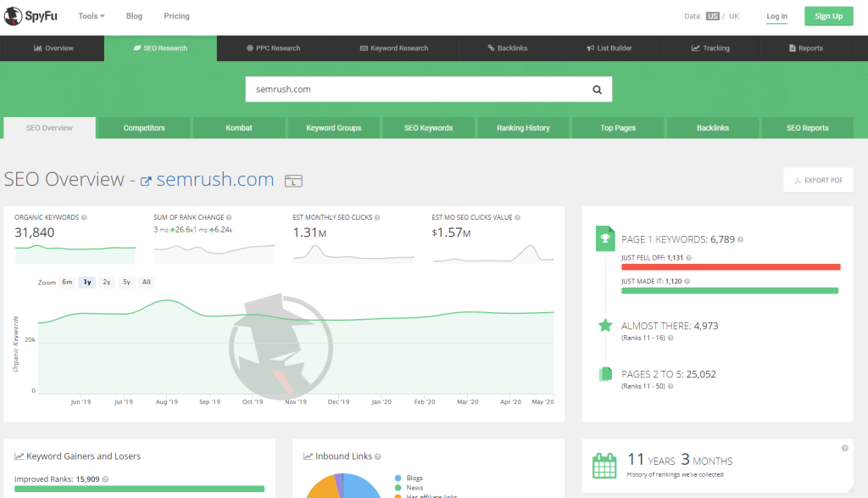Click help icon next to Organic Keywords
Screen dimensions: 868x498
(x=84, y=218)
